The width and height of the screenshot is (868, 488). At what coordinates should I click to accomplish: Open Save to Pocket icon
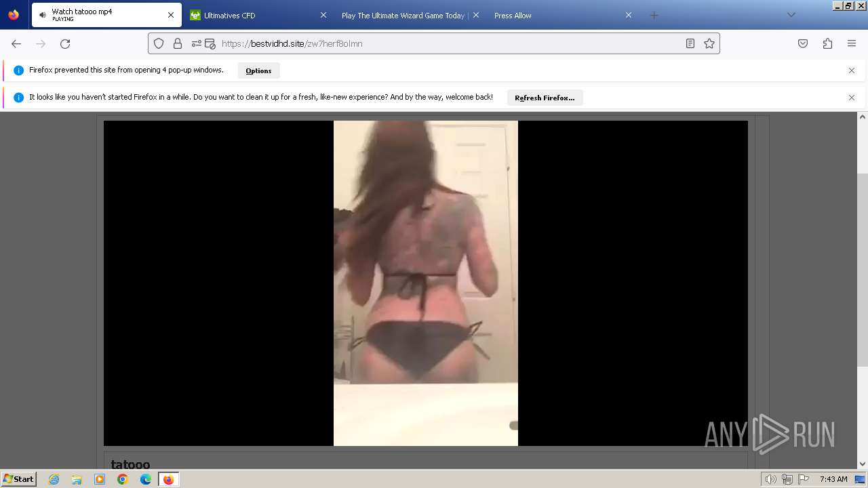coord(803,43)
